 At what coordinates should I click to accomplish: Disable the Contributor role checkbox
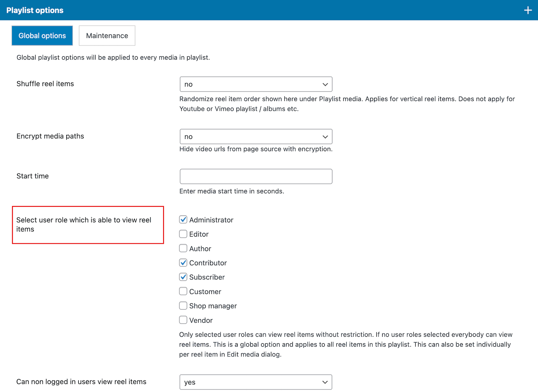click(x=183, y=263)
